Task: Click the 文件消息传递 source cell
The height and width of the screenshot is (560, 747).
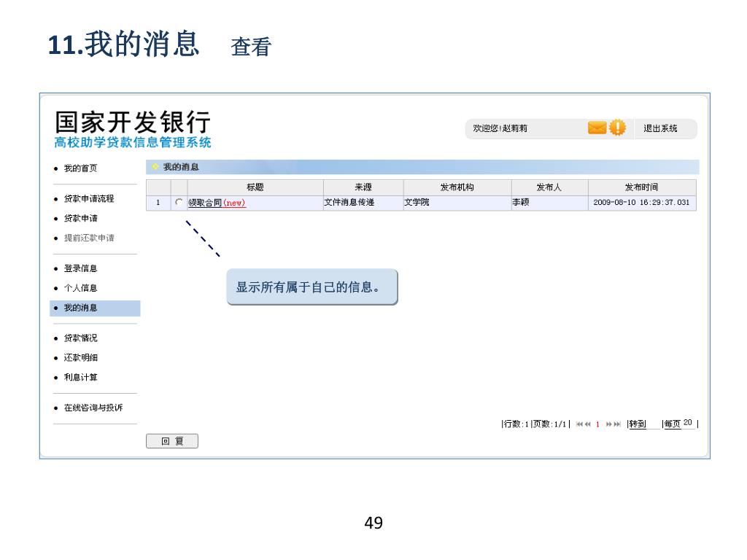Action: pyautogui.click(x=363, y=203)
